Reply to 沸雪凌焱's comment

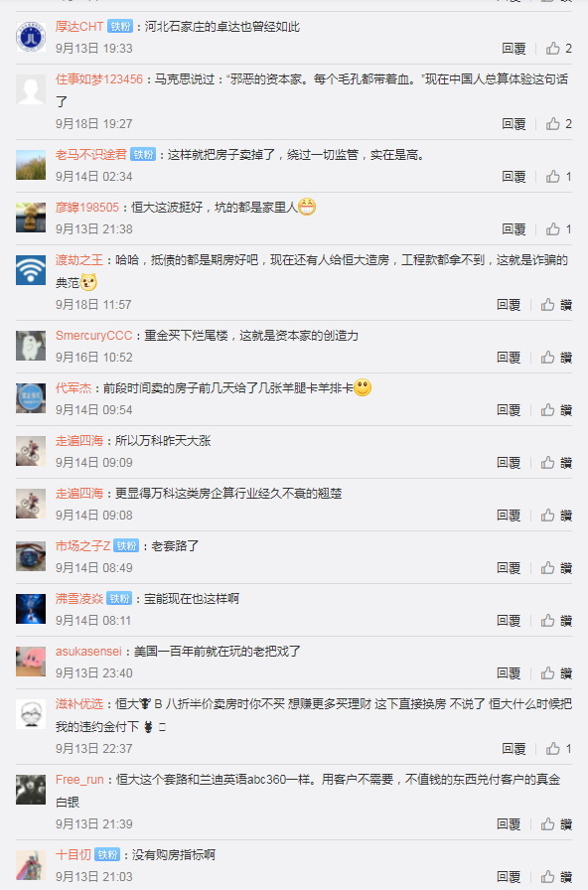point(509,621)
